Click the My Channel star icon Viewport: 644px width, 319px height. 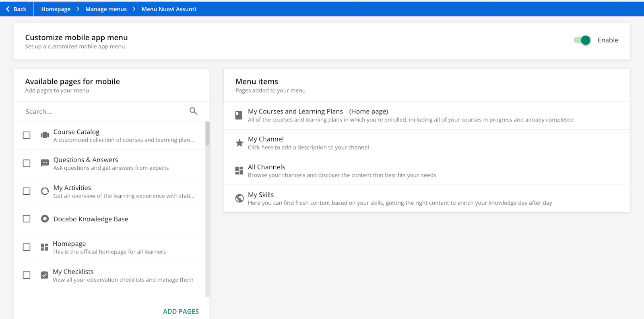point(239,143)
